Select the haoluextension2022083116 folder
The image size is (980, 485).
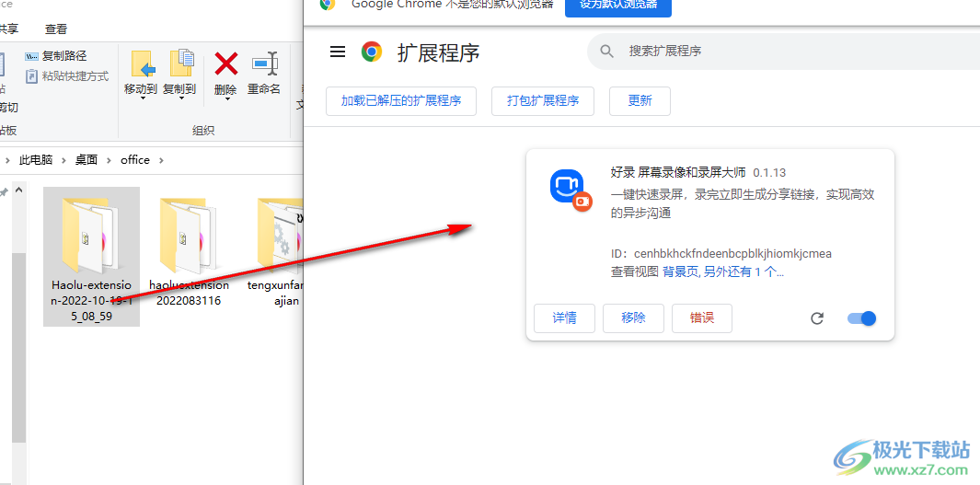click(x=189, y=253)
